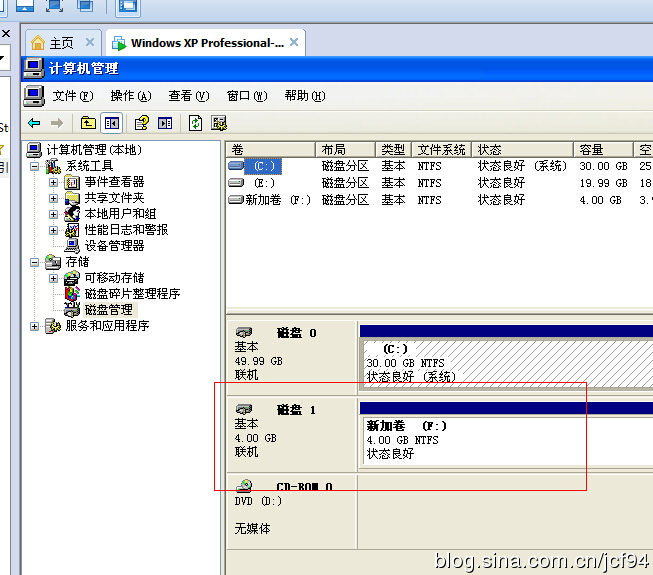Click the pane view icon beside Help
This screenshot has width=653, height=575.
click(x=165, y=123)
